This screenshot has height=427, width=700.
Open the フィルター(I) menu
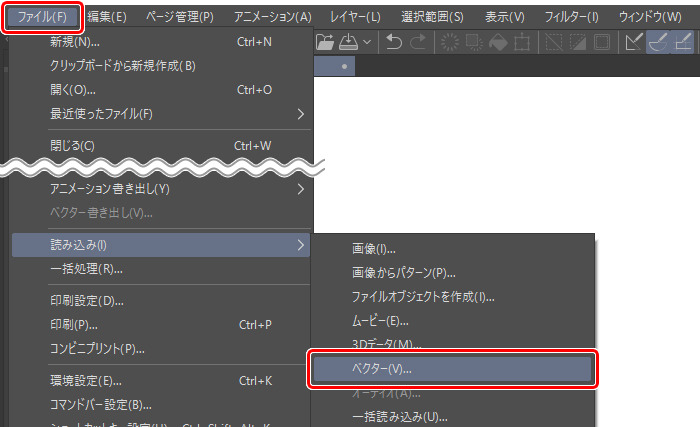(571, 17)
